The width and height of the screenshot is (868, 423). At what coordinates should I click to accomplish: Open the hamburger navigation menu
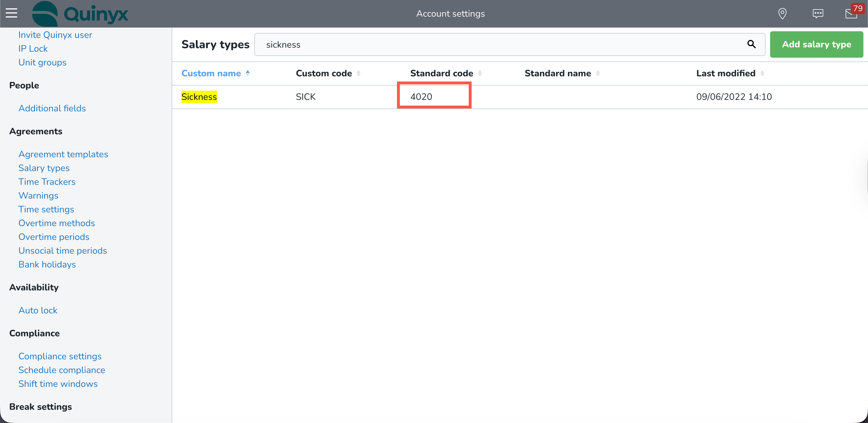11,13
